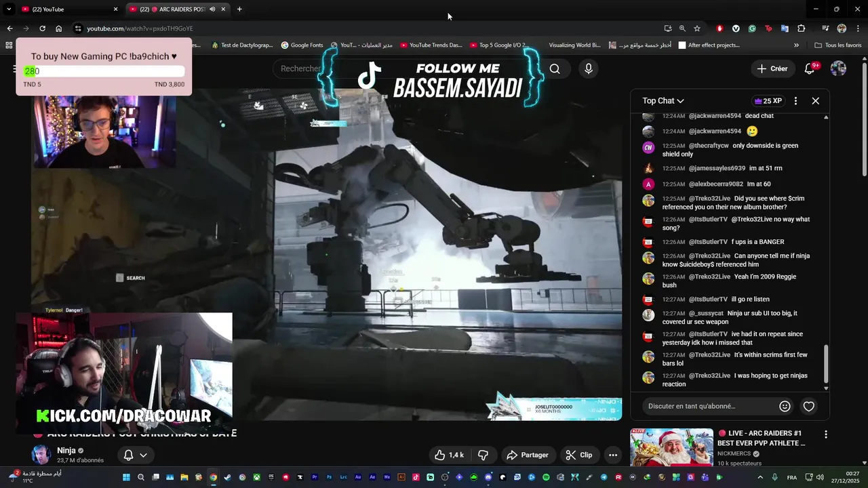Open the Chrome three-dot menu
Screen dimensions: 868x488
(x=858, y=28)
